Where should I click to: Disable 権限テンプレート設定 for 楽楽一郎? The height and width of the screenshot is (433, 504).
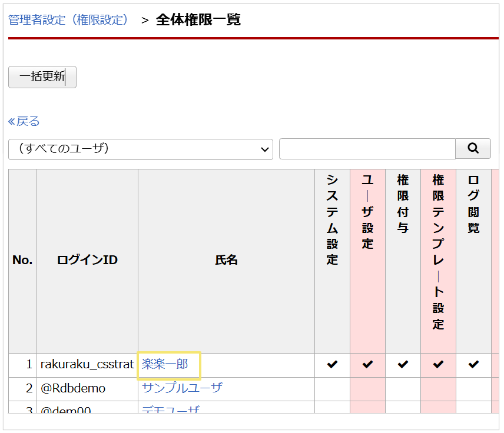coord(437,365)
